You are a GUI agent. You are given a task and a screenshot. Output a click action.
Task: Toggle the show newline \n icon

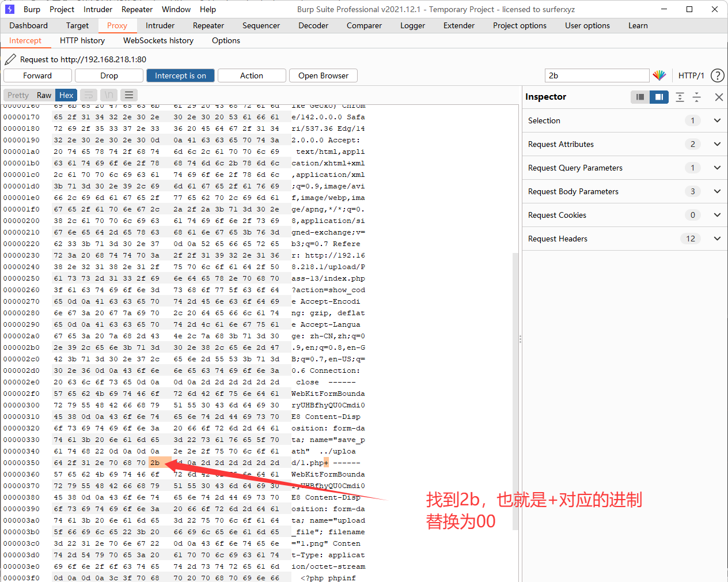[109, 95]
